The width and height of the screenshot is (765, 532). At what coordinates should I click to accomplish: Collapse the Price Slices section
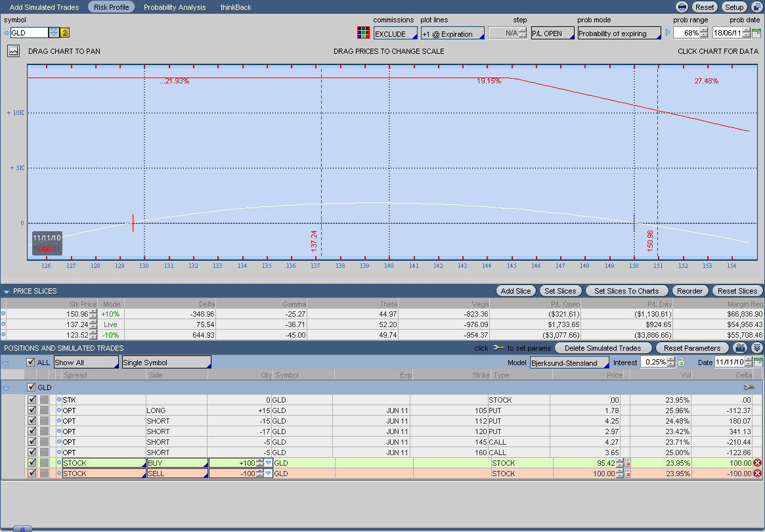tap(7, 291)
